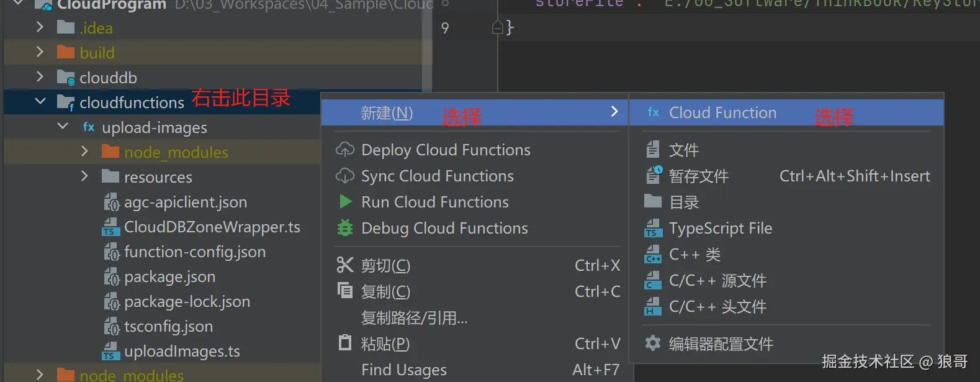Image resolution: width=980 pixels, height=382 pixels.
Task: Open the uploadImages.ts file
Action: 181,352
